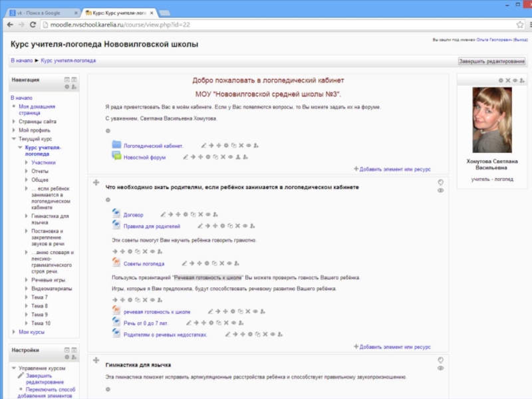Open new browser tab

(x=164, y=13)
